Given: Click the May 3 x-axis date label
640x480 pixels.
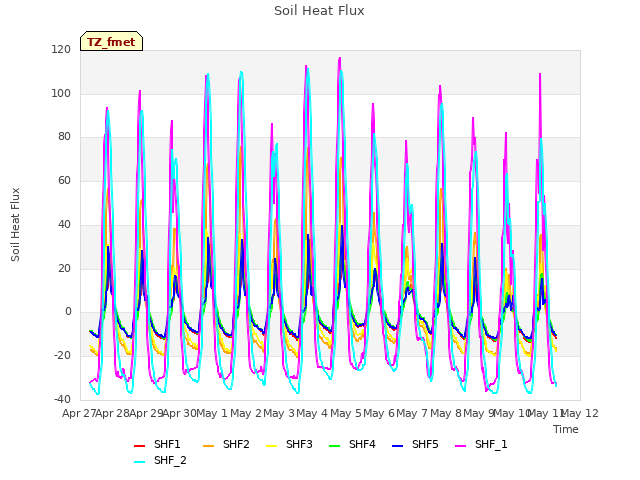Looking at the screenshot, I should (x=279, y=413).
